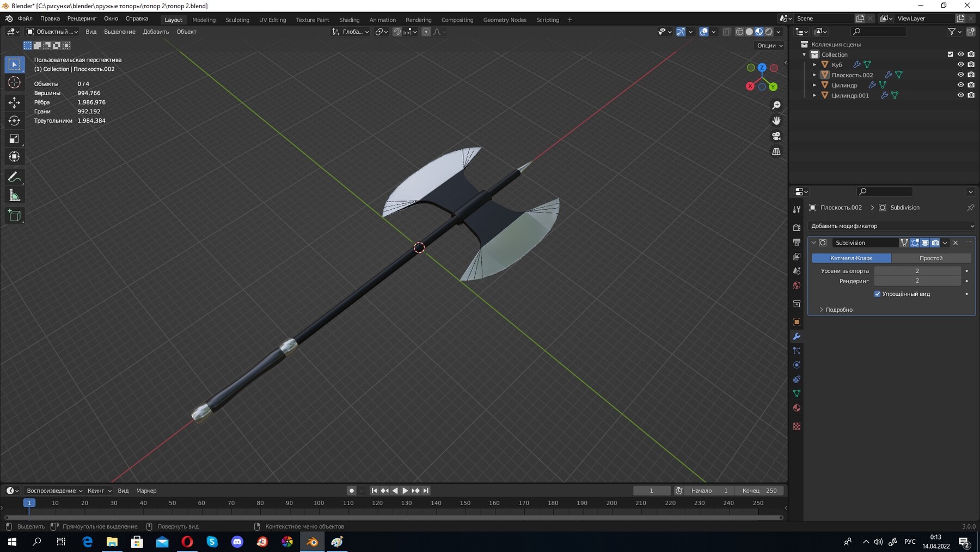Hide the Куб object in the viewport
The image size is (980, 552).
961,64
